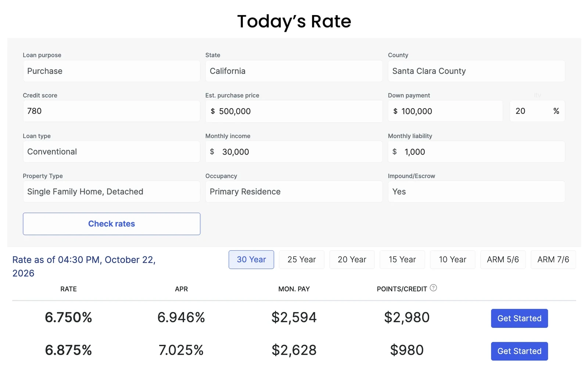Click the RATE column header
The height and width of the screenshot is (368, 588).
tap(68, 289)
